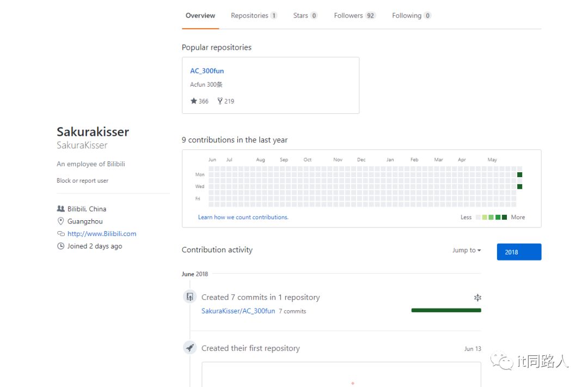Click the rocket icon for first repository

[190, 348]
